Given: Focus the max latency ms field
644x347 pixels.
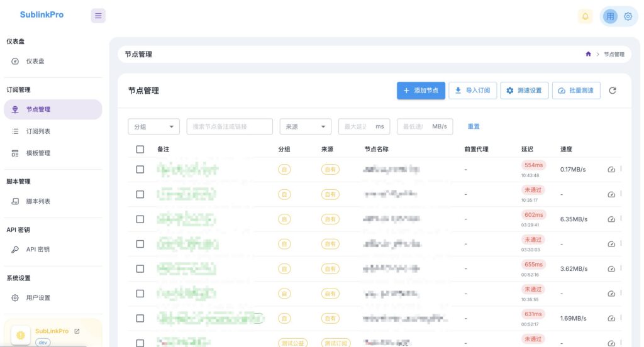Looking at the screenshot, I should [364, 126].
